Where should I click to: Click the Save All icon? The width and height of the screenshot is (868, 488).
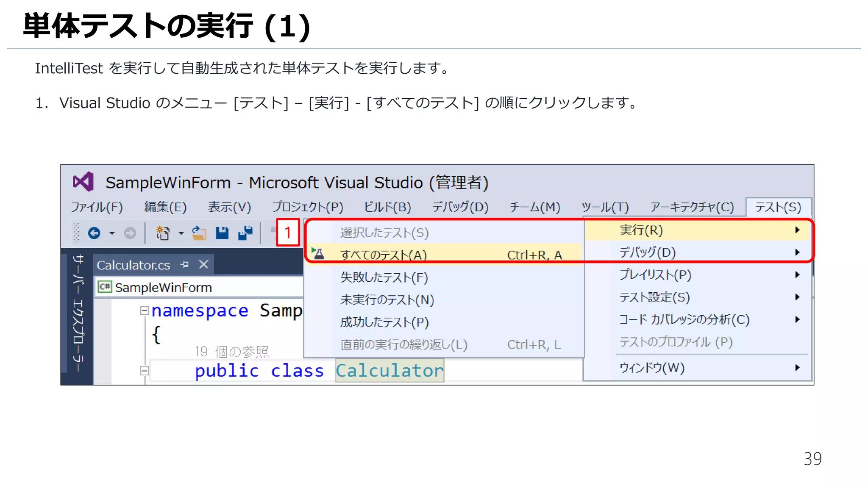click(245, 233)
